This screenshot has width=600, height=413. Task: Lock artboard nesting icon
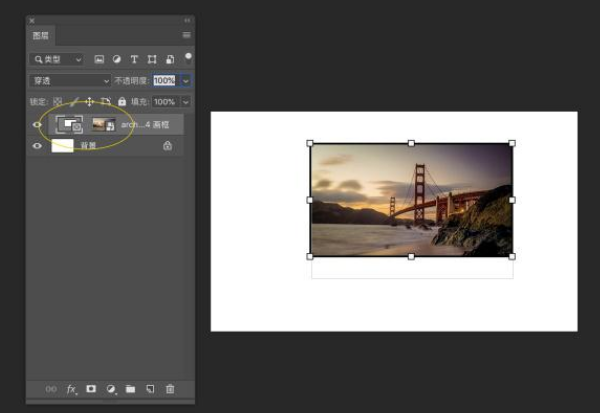pos(106,101)
